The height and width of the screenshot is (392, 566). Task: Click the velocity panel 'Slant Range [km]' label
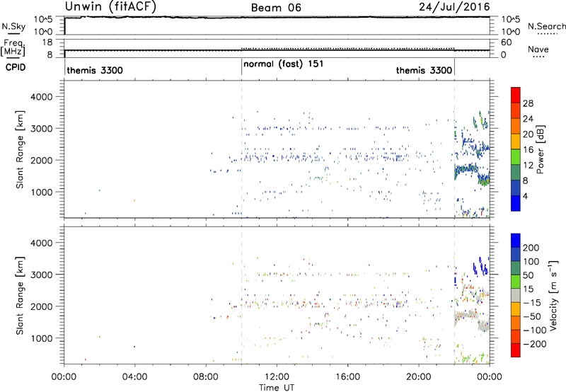(x=20, y=295)
